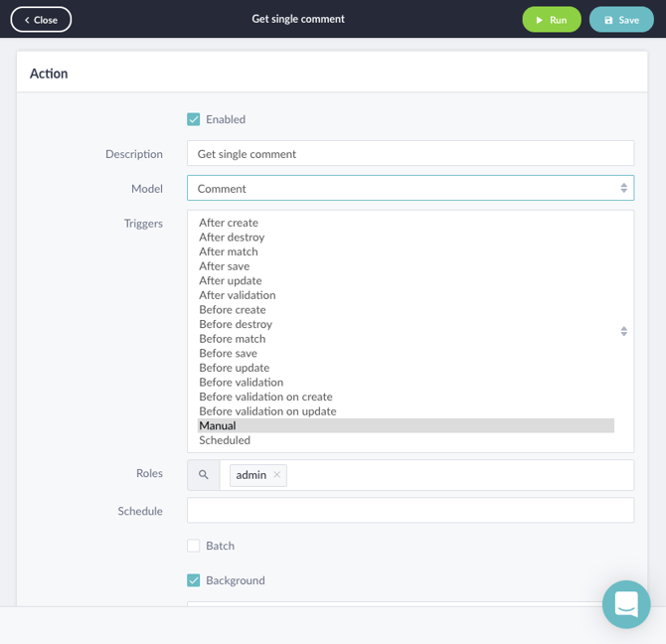
Task: Uncheck the Enabled checkbox
Action: [194, 119]
